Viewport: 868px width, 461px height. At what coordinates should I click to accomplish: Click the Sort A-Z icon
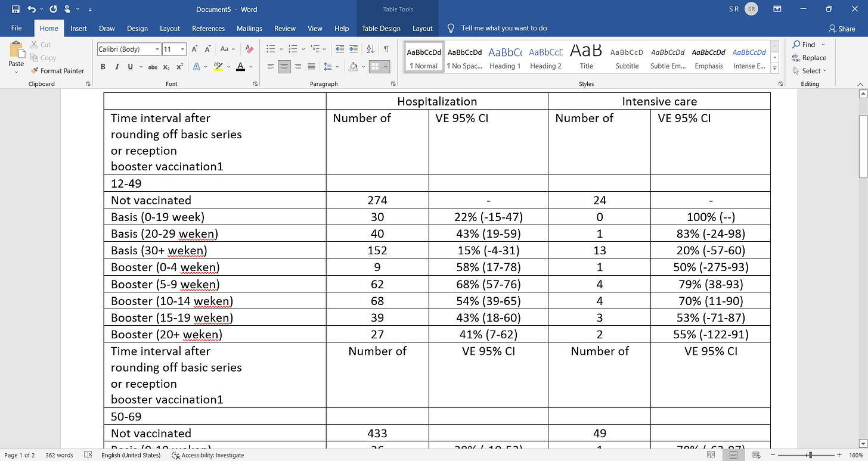[371, 49]
